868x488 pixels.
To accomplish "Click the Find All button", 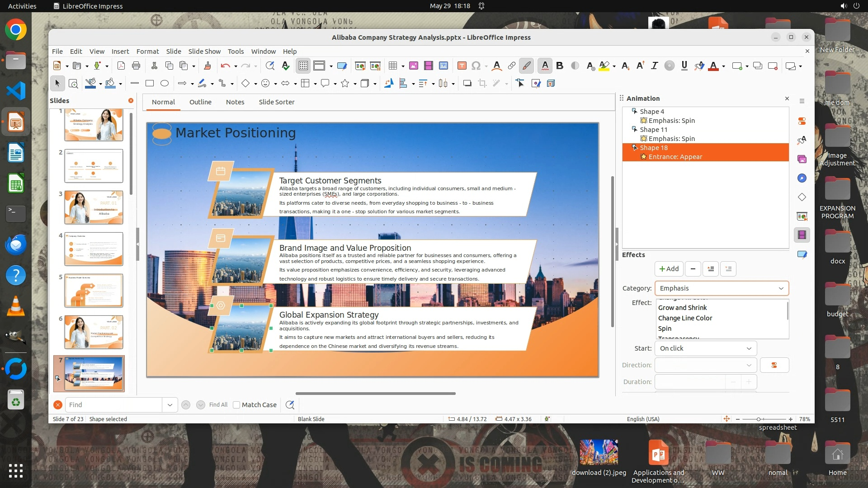I will pyautogui.click(x=218, y=405).
